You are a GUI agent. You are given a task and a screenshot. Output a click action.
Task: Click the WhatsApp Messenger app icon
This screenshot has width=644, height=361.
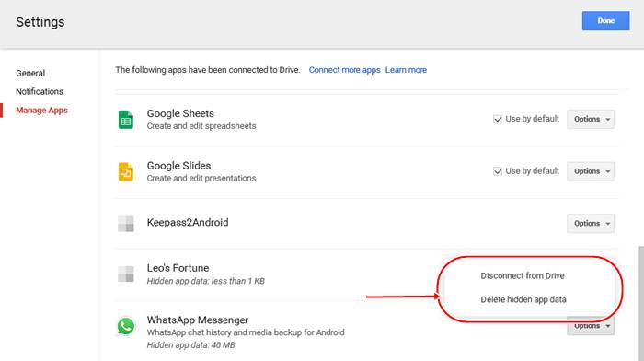[126, 326]
